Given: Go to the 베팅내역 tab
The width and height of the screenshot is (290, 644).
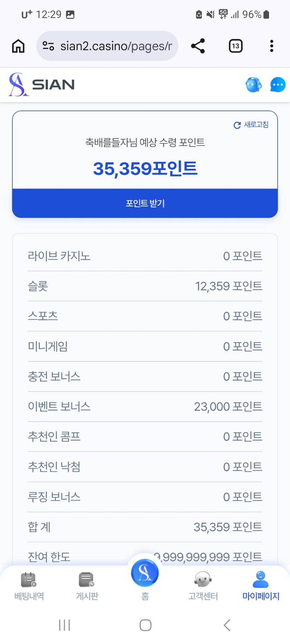Looking at the screenshot, I should coord(29,585).
